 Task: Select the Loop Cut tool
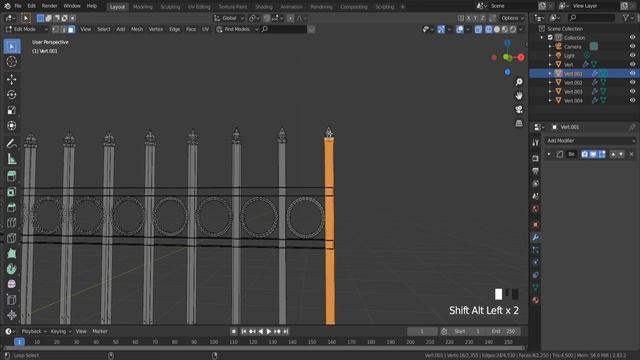pos(12,223)
